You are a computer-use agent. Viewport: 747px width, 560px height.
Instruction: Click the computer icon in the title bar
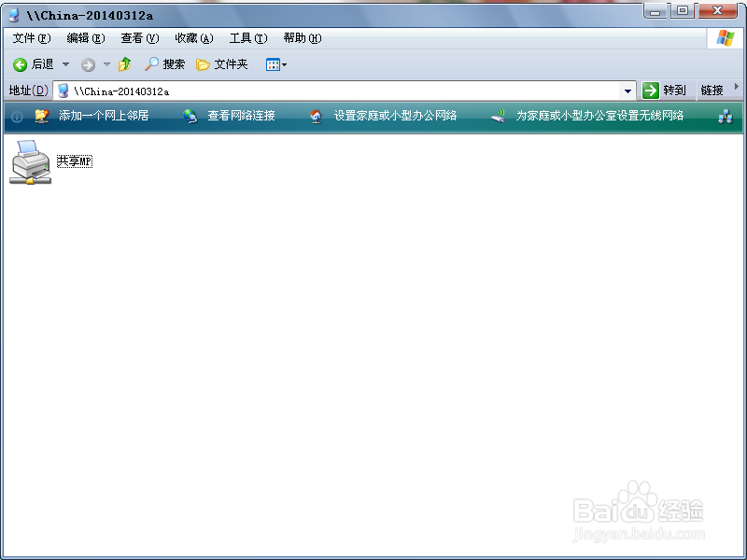pos(14,15)
